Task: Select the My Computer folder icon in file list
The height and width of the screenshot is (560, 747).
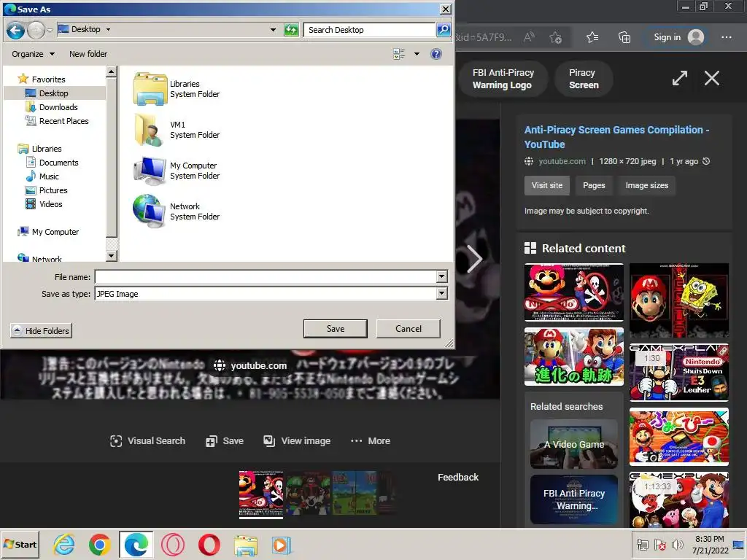Action: click(150, 171)
